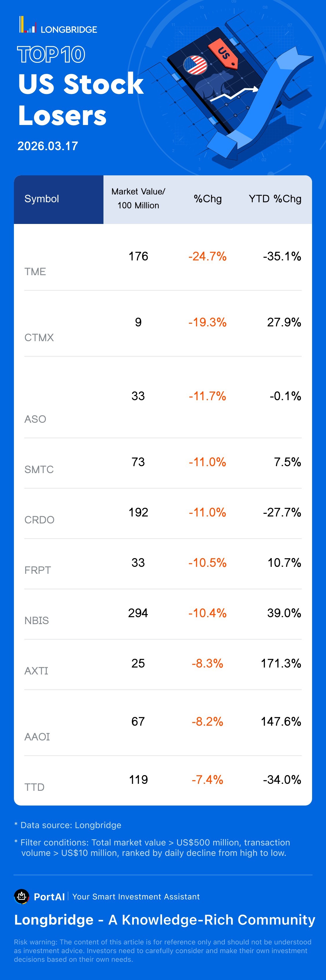This screenshot has width=326, height=980.
Task: Click the PortAI brand name text
Action: pyautogui.click(x=49, y=897)
